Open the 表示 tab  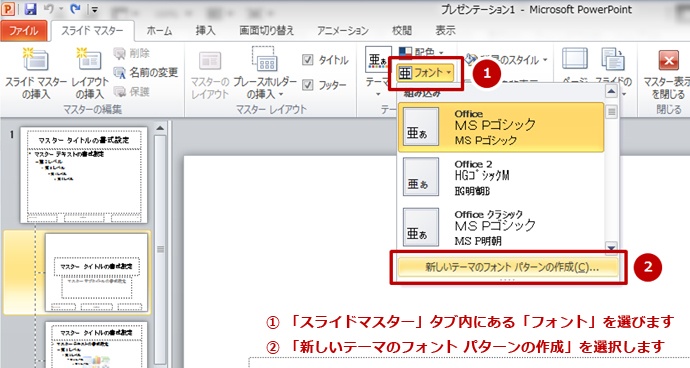445,30
